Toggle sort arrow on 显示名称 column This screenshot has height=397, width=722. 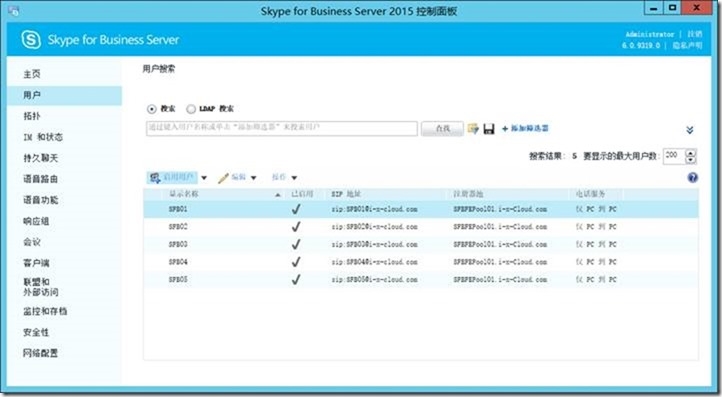coord(278,195)
